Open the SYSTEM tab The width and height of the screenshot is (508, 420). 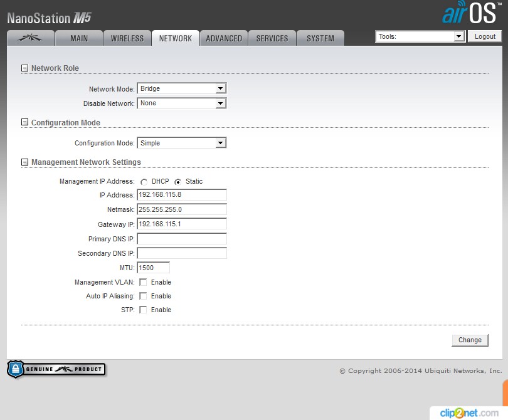pos(320,38)
